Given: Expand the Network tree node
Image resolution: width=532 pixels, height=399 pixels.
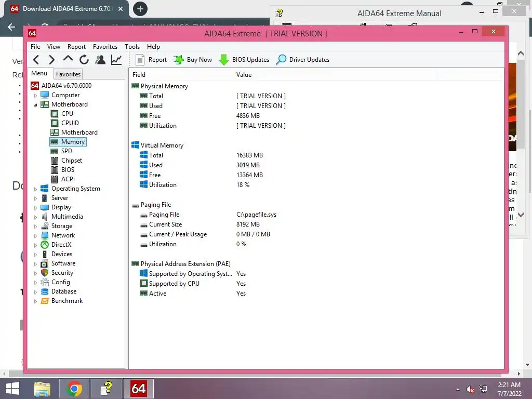Looking at the screenshot, I should [x=35, y=236].
